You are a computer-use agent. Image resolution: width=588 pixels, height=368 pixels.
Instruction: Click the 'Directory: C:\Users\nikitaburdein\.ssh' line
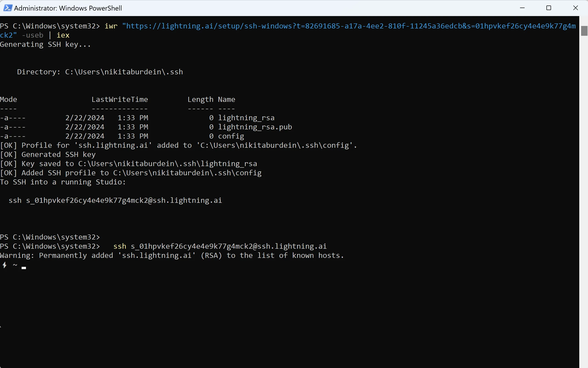[x=100, y=72]
